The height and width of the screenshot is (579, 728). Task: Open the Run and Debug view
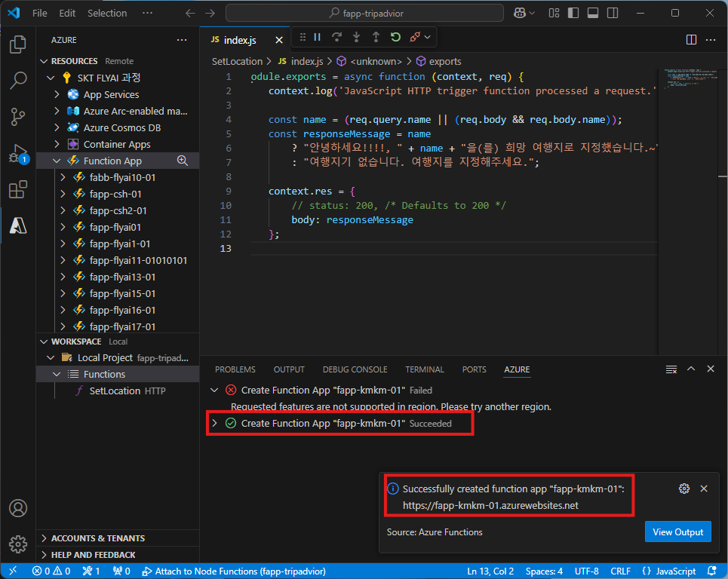point(18,153)
